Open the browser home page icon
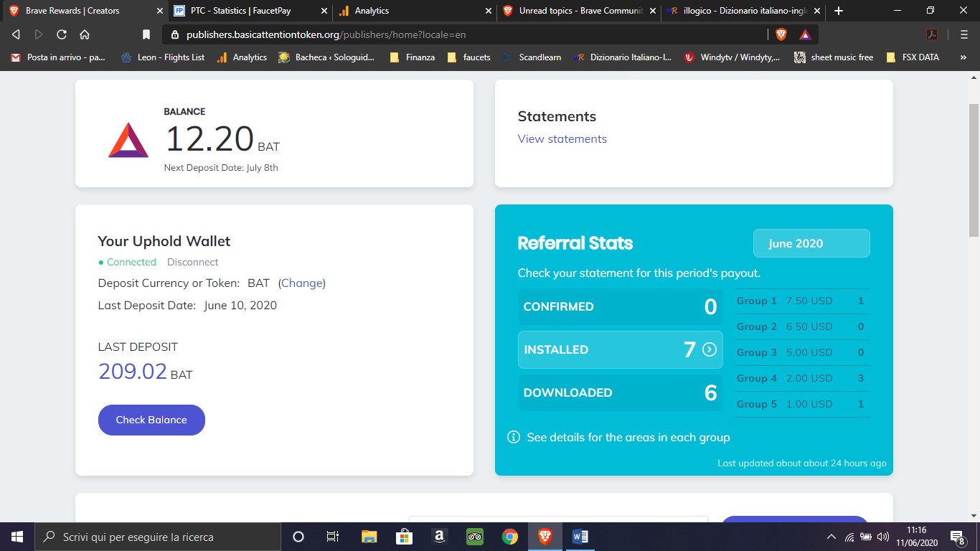The width and height of the screenshot is (980, 551). (x=85, y=34)
